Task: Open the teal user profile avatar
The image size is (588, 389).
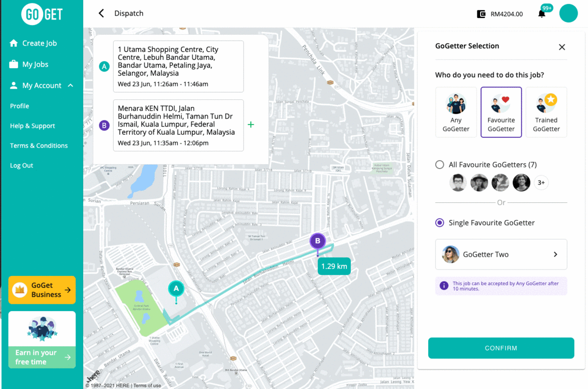Action: click(568, 13)
